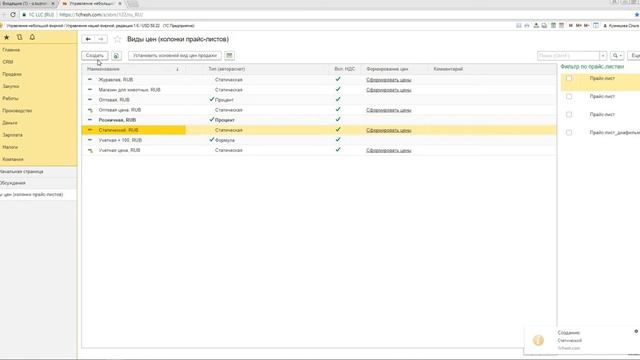The image size is (640, 360).
Task: Select the Розничная, RUB row
Action: pyautogui.click(x=319, y=120)
